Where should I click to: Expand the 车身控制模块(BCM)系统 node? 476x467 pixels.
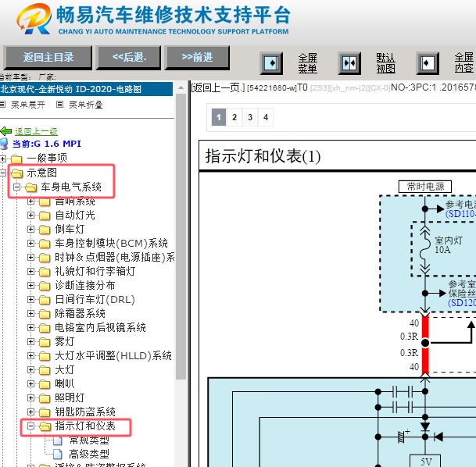30,243
